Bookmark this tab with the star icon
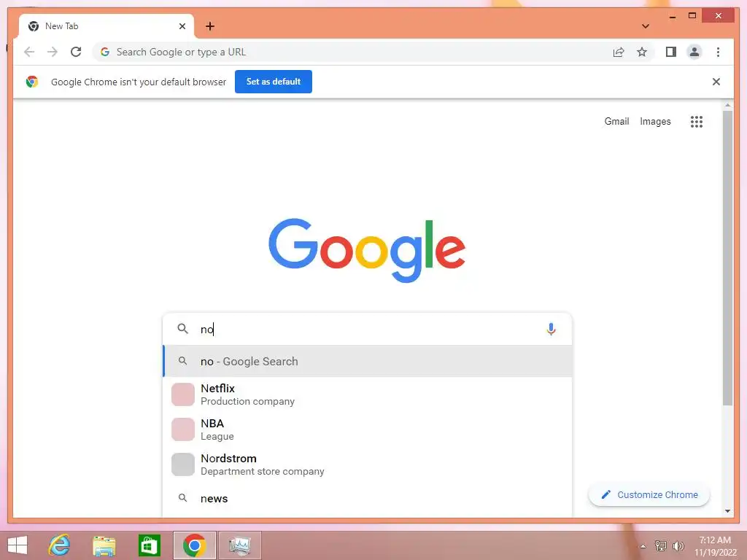This screenshot has height=560, width=747. coord(642,52)
